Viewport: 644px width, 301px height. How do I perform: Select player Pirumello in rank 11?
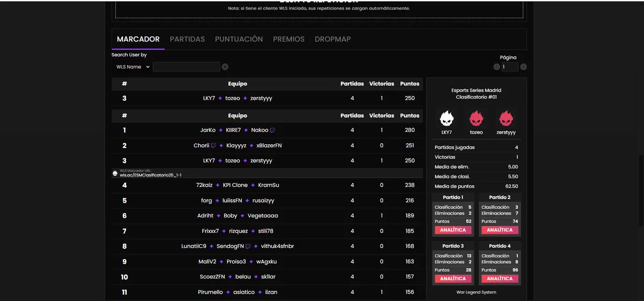pos(210,292)
